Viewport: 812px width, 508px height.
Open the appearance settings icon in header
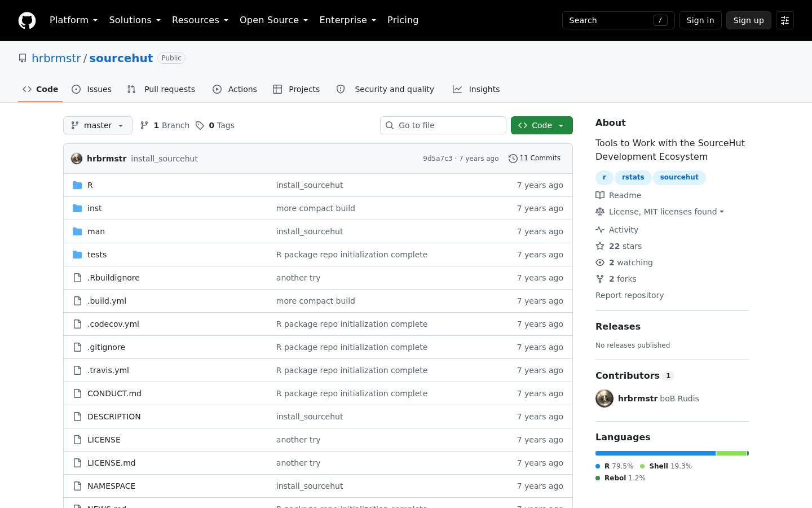[785, 20]
